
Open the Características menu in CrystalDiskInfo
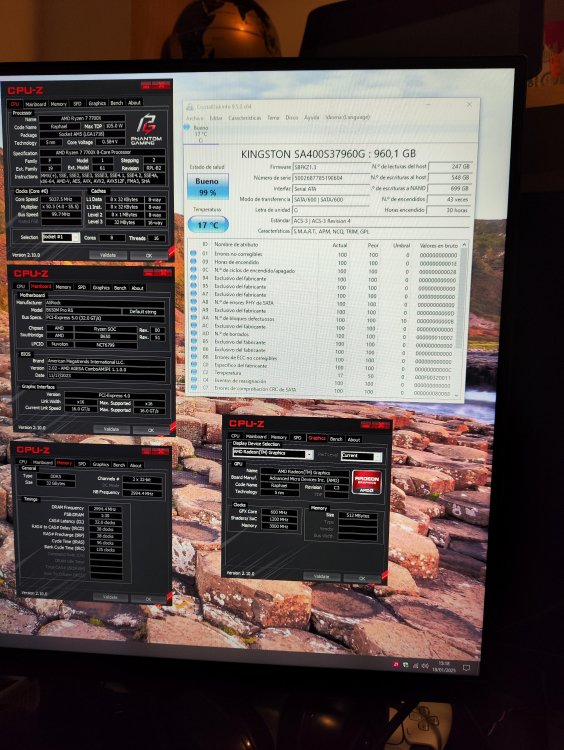point(244,118)
